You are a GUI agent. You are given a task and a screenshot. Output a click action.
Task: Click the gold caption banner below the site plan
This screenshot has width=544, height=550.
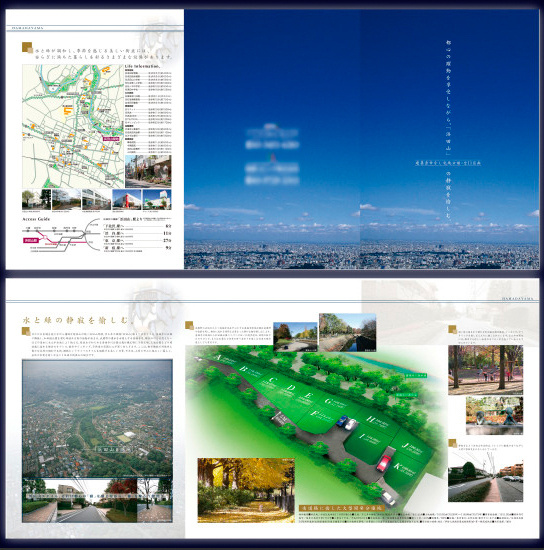pyautogui.click(x=342, y=508)
